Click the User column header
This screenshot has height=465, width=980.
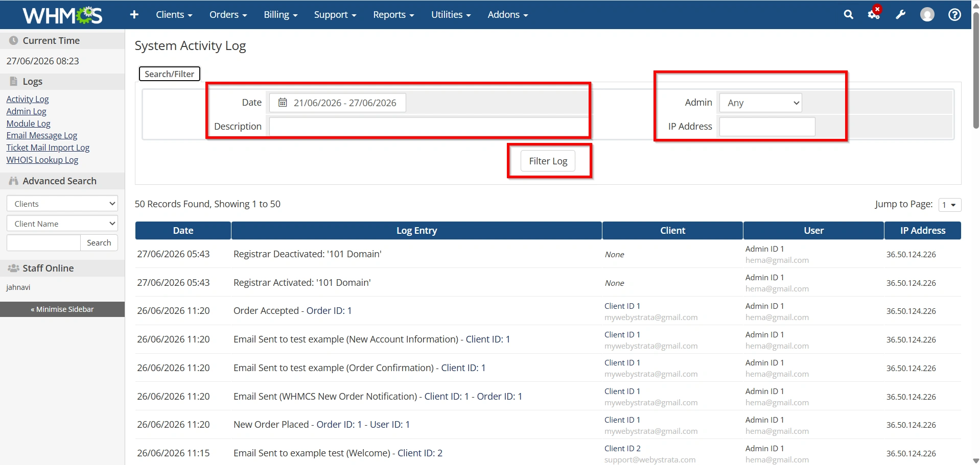point(813,230)
